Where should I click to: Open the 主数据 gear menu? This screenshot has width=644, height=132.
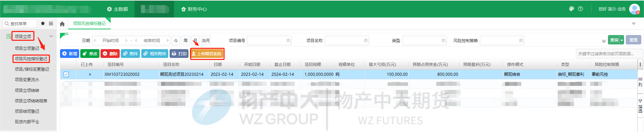pos(117,9)
